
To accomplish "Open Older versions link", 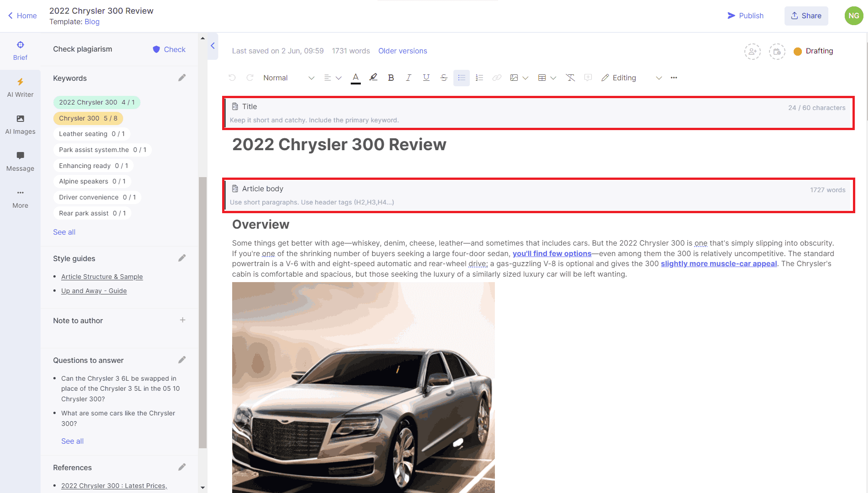I will click(x=402, y=51).
